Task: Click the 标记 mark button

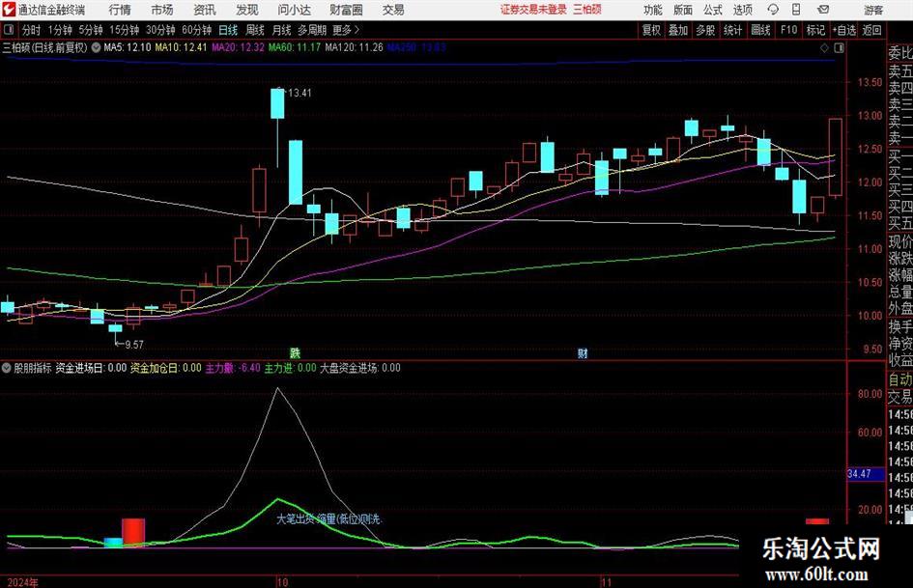Action: point(815,30)
